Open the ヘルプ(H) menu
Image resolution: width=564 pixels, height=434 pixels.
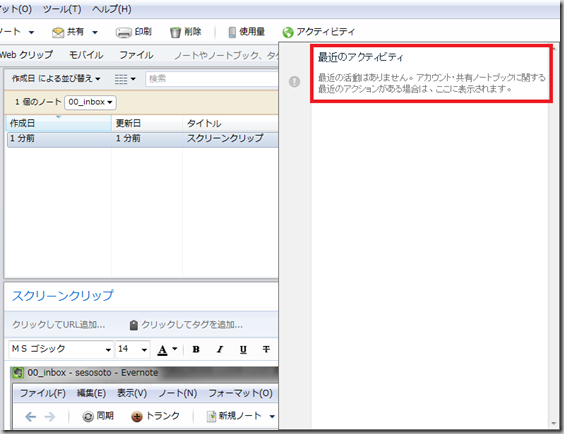(112, 9)
